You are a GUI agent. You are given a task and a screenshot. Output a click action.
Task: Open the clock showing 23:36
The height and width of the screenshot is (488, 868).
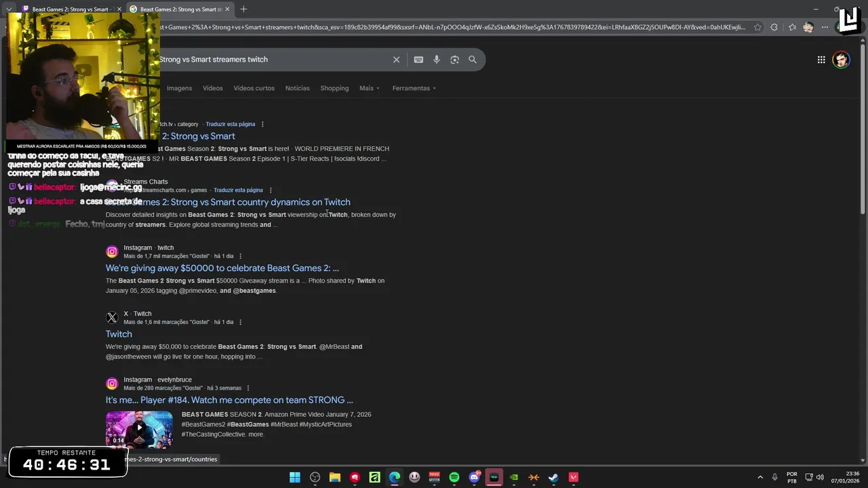click(x=846, y=477)
